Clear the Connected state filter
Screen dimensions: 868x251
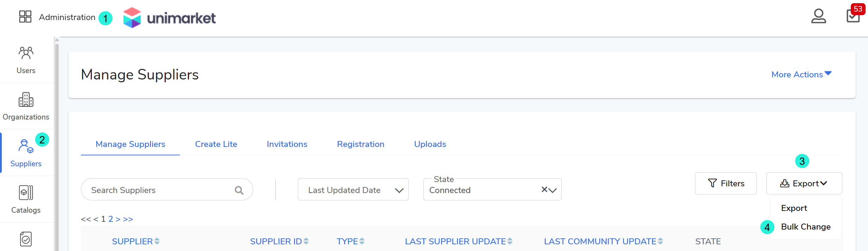pos(544,189)
